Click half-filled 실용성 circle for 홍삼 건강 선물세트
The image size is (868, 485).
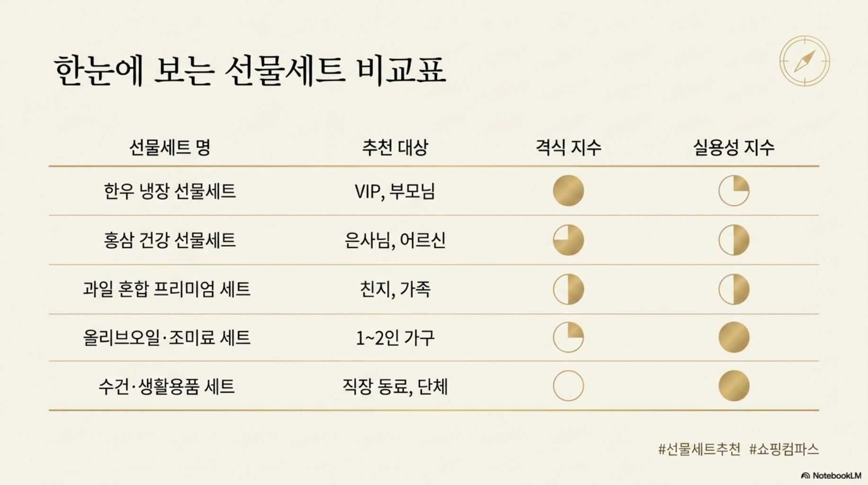coord(734,240)
